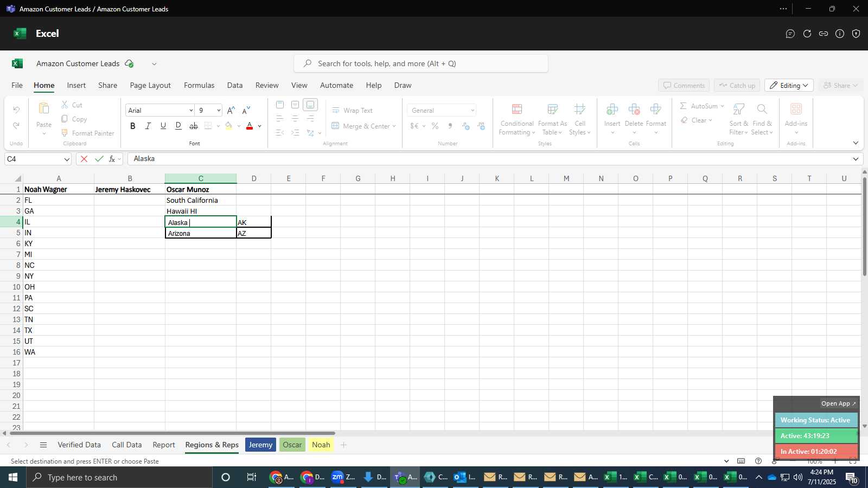Open all sheets list hamburger icon
The height and width of the screenshot is (488, 868).
[43, 445]
